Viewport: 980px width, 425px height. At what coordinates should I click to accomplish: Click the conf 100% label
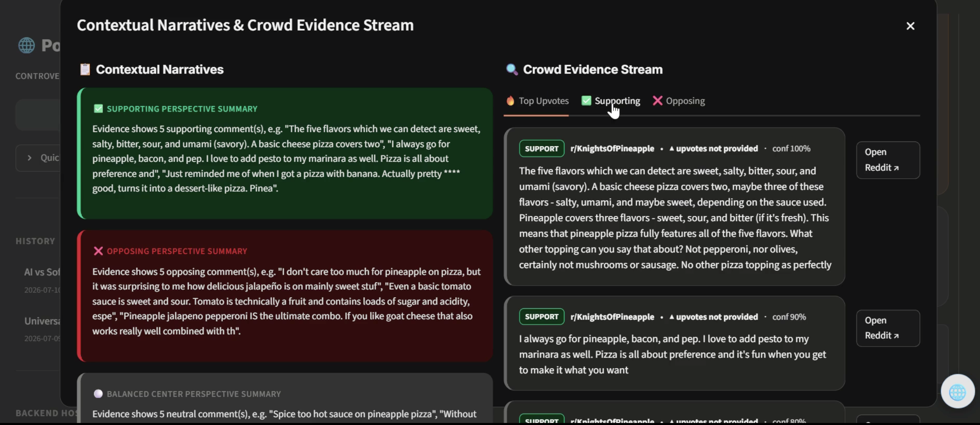coord(791,148)
